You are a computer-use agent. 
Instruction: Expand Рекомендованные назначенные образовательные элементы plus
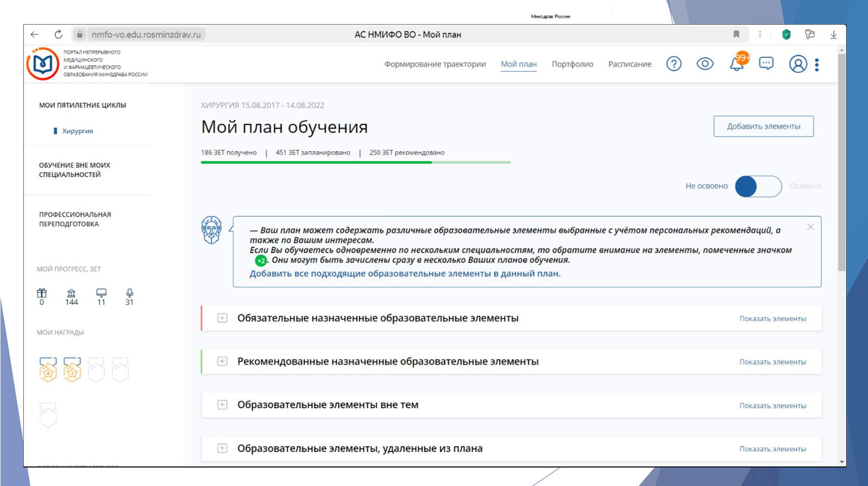222,362
